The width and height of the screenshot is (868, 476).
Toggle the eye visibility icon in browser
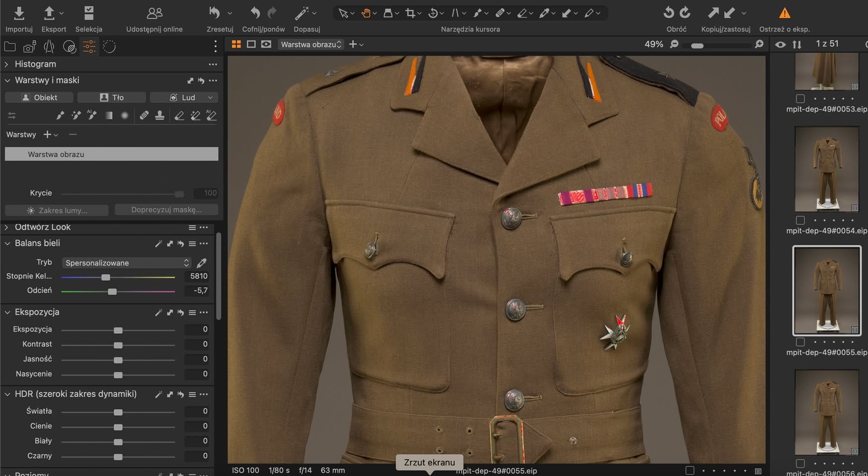click(780, 45)
